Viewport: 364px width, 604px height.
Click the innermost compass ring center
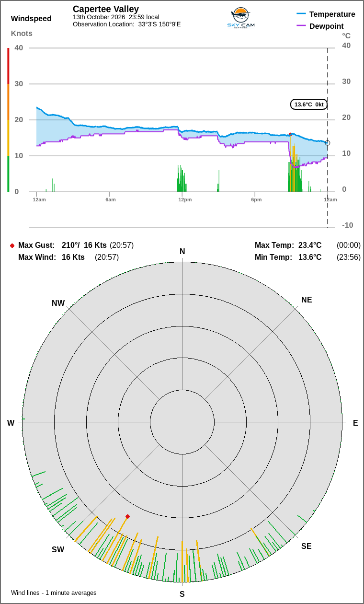[x=182, y=422]
